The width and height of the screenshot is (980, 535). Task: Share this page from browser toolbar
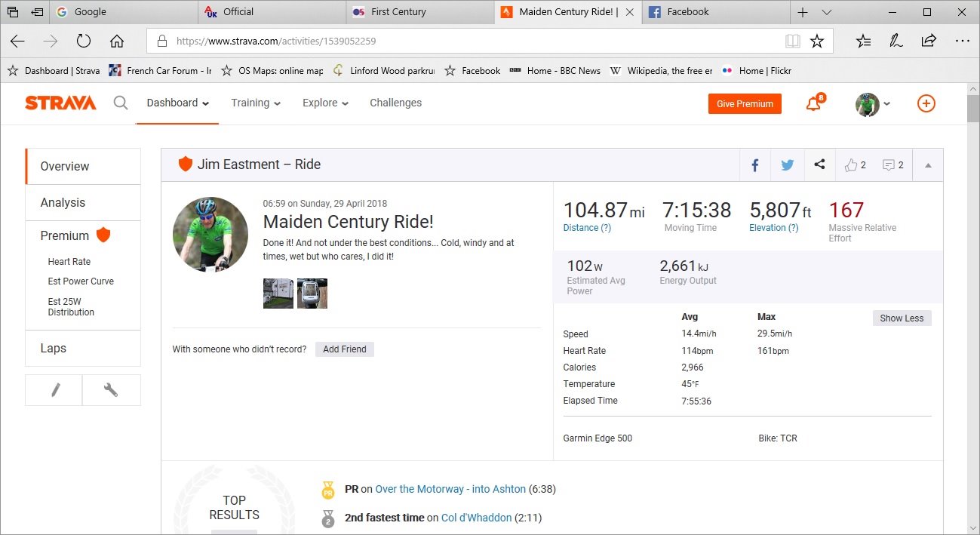[929, 42]
